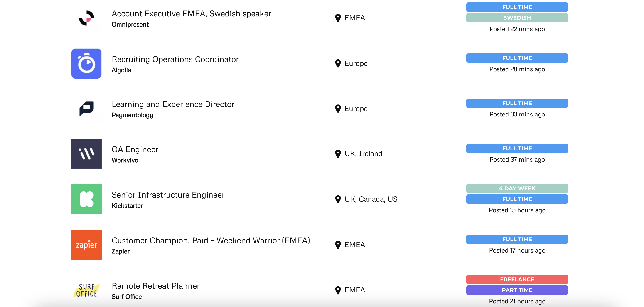Click the Zapier orange logo
This screenshot has width=644, height=307.
(x=86, y=245)
